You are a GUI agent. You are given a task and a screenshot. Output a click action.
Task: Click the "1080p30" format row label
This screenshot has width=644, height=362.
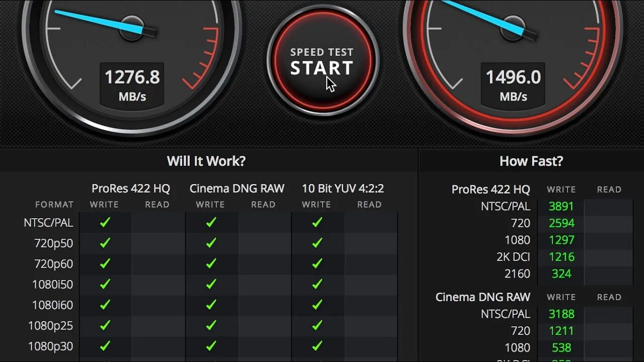51,346
